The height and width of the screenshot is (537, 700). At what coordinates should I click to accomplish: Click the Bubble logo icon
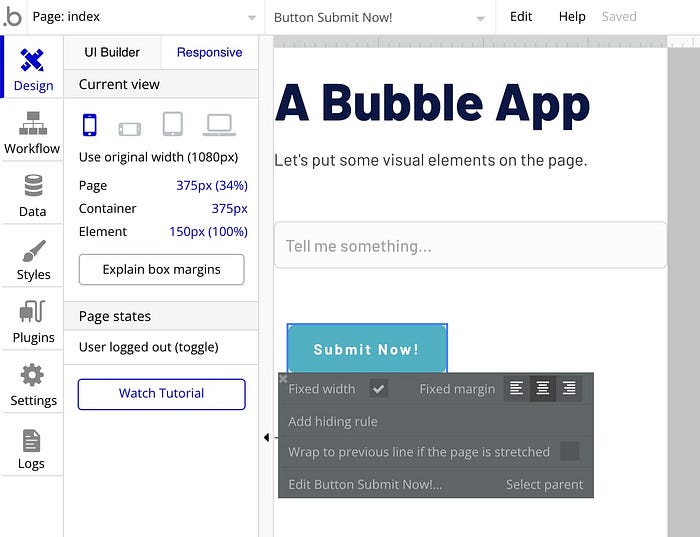click(12, 17)
